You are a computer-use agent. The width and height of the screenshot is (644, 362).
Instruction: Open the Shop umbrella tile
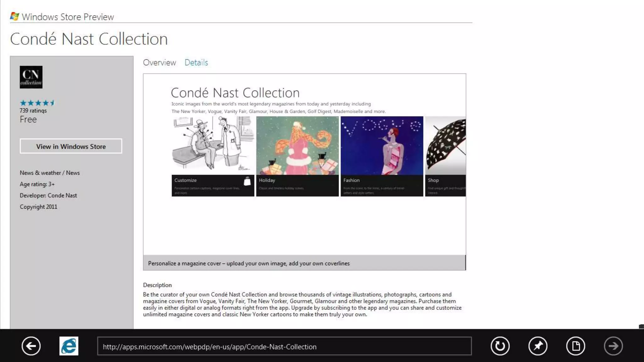coord(445,146)
